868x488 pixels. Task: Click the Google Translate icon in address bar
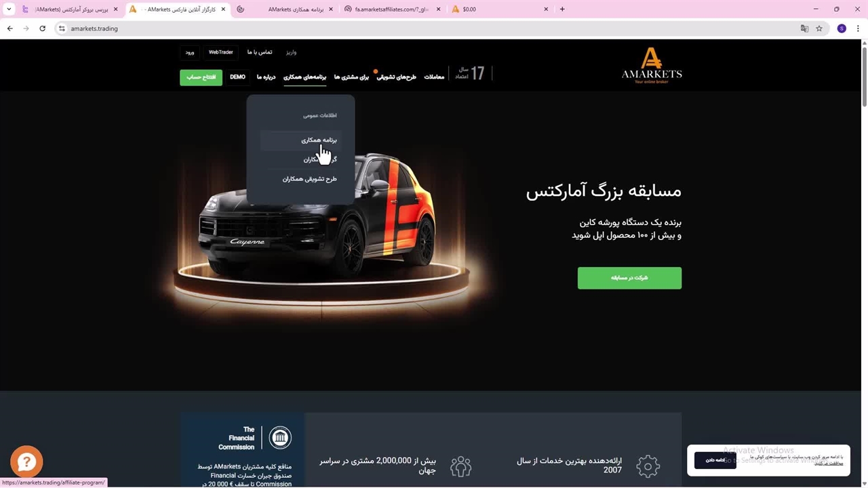click(x=804, y=28)
